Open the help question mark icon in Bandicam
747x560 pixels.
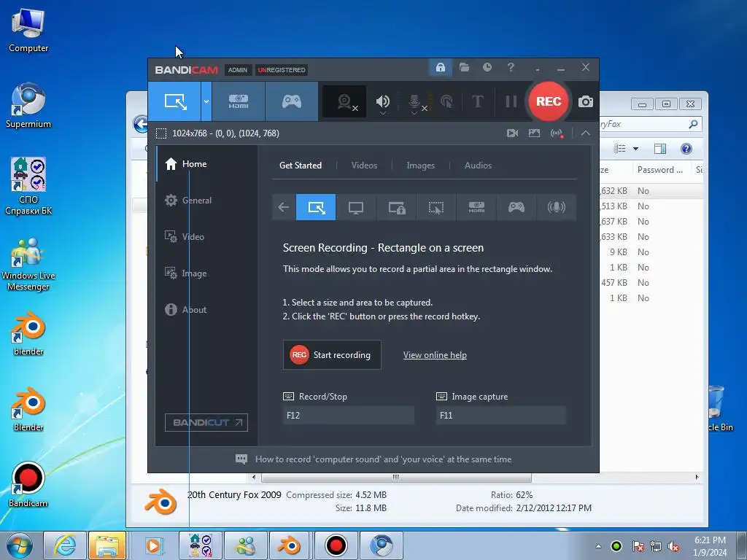[511, 67]
